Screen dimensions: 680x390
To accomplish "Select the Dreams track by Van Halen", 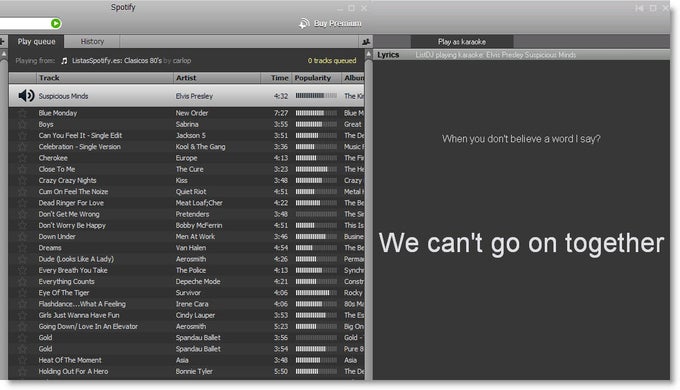I will pyautogui.click(x=186, y=248).
